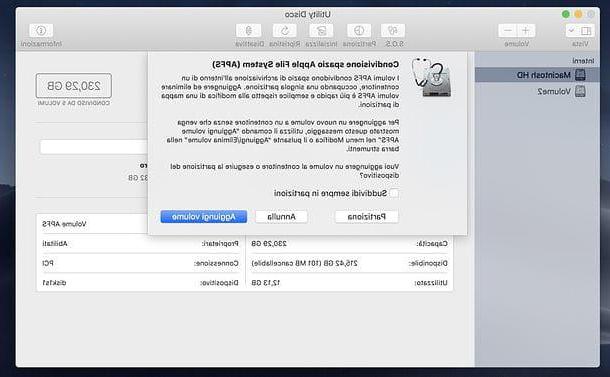Screen dimensions: 610x377
Task: Click the Utilizzato label
Action: (x=431, y=283)
